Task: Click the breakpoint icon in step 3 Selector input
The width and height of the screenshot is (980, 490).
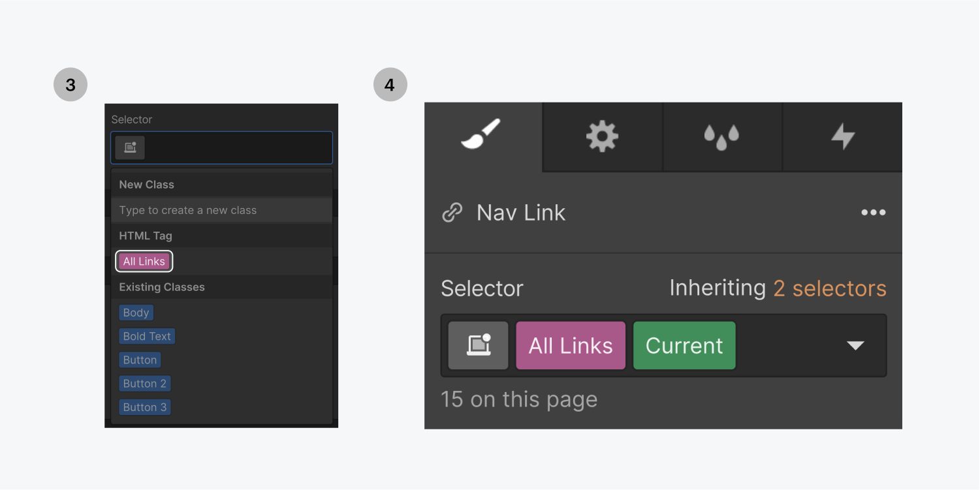Action: tap(129, 147)
